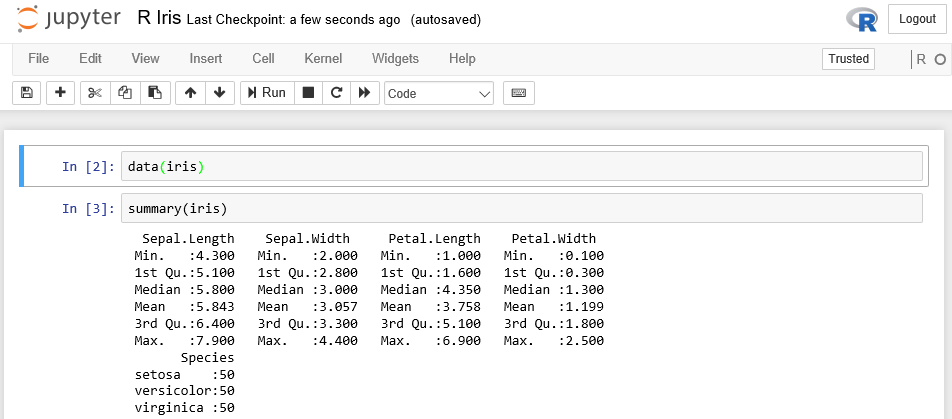Click the Logout button
The image size is (952, 419).
coord(917,19)
